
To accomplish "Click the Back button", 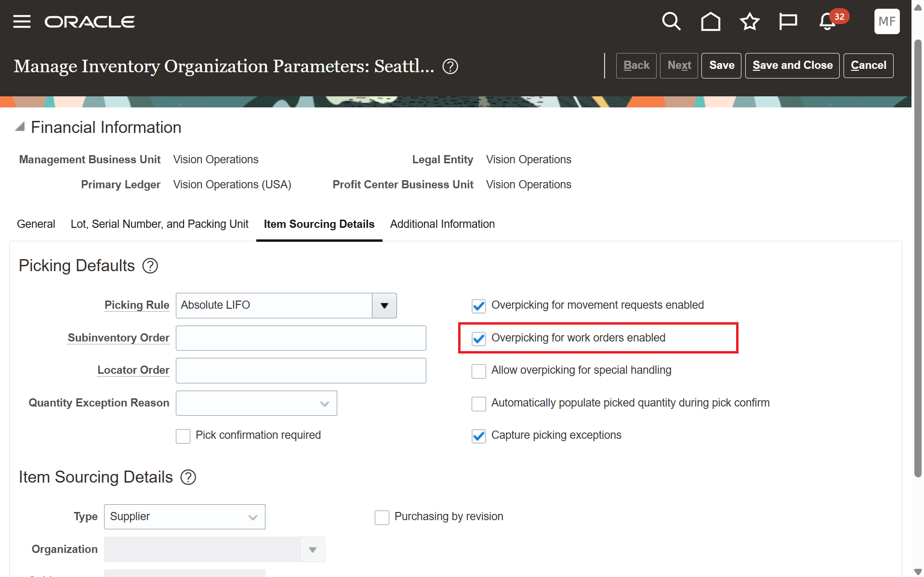I will pos(636,66).
